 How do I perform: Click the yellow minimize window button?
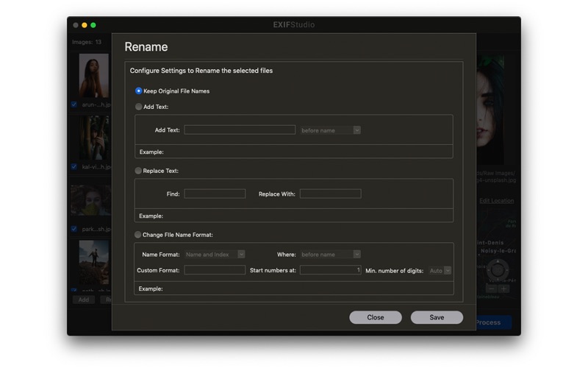(85, 25)
